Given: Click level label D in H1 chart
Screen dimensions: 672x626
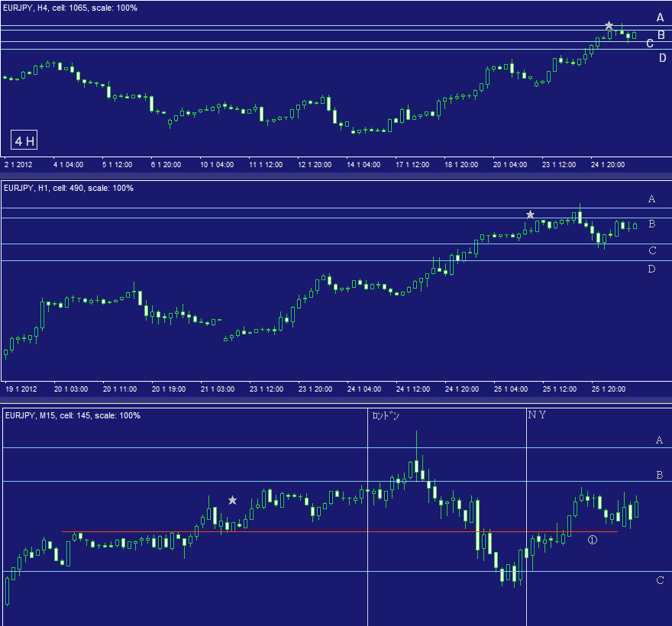Looking at the screenshot, I should pyautogui.click(x=652, y=269).
